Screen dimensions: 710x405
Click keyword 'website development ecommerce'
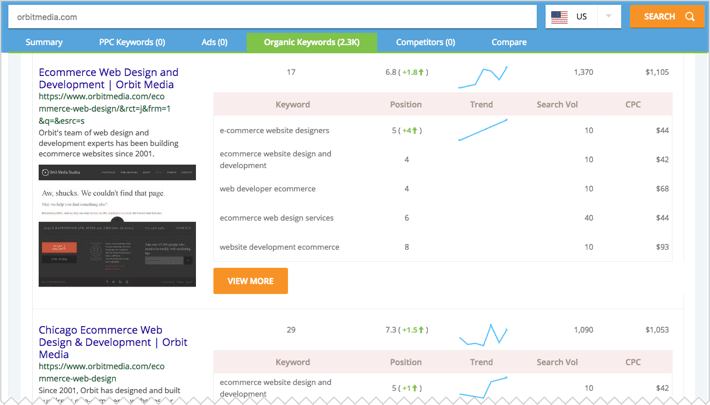pyautogui.click(x=279, y=247)
